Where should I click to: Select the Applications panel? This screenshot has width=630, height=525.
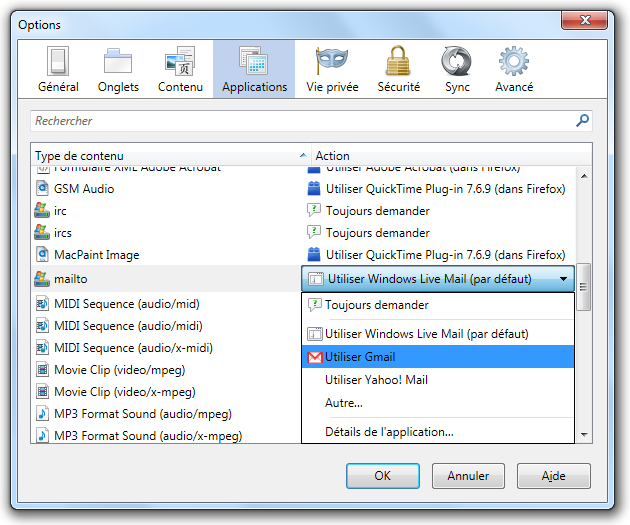(x=254, y=69)
